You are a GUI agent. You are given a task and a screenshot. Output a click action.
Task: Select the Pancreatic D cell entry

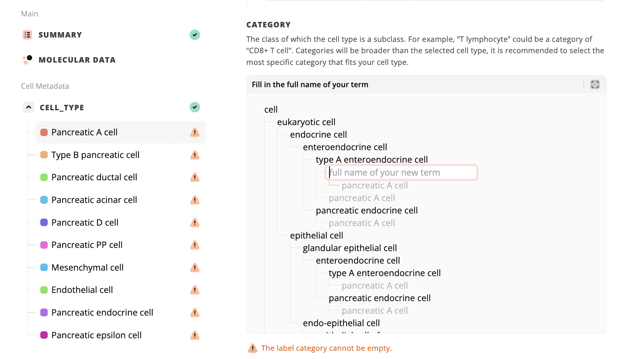coord(85,223)
